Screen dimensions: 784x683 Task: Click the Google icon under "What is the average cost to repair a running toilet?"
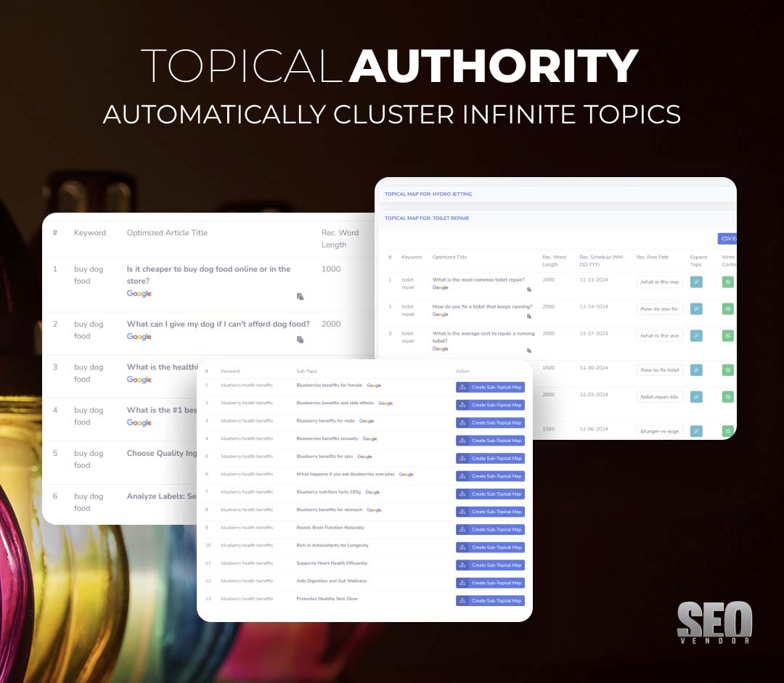point(440,348)
